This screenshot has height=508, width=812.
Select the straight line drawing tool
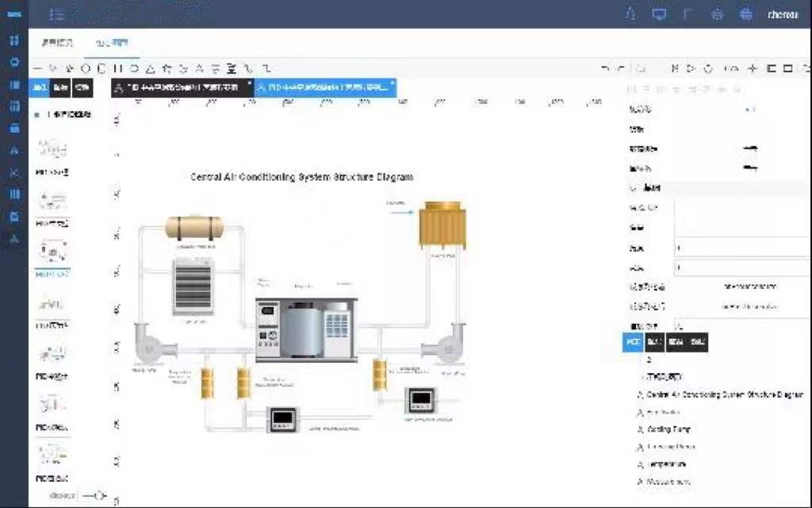click(x=38, y=68)
